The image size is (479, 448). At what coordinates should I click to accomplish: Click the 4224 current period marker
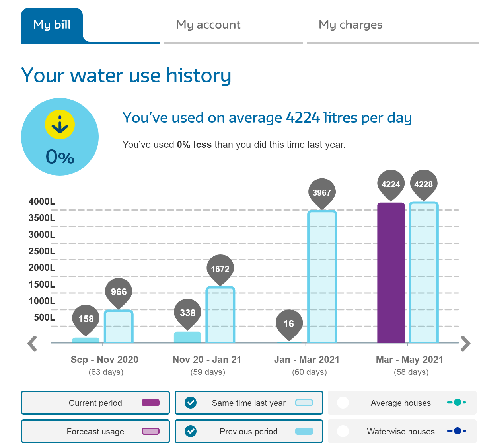coord(391,184)
